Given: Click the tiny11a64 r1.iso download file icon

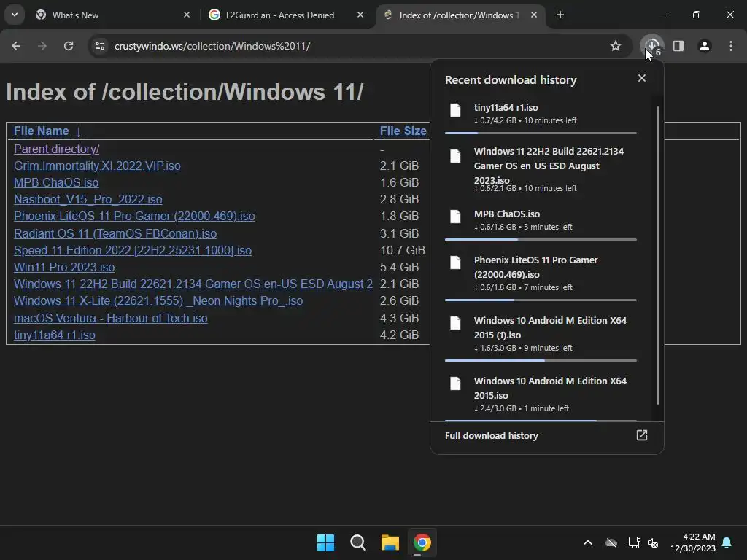Looking at the screenshot, I should coord(455,110).
